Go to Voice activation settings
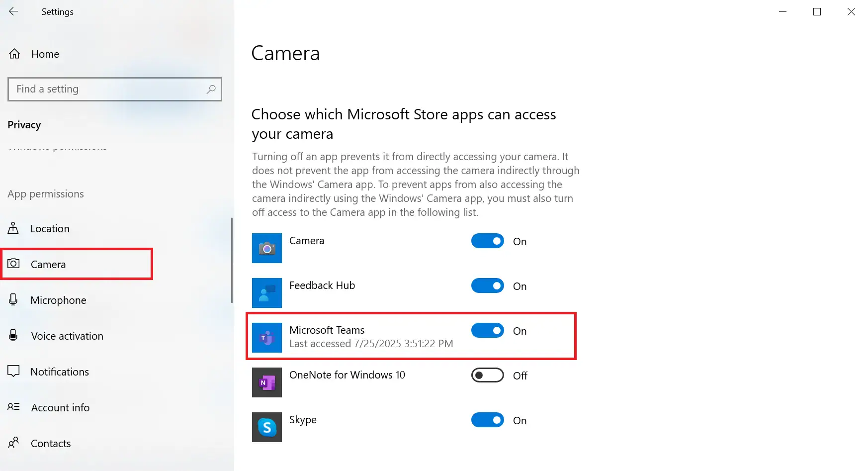Image resolution: width=868 pixels, height=471 pixels. (67, 336)
